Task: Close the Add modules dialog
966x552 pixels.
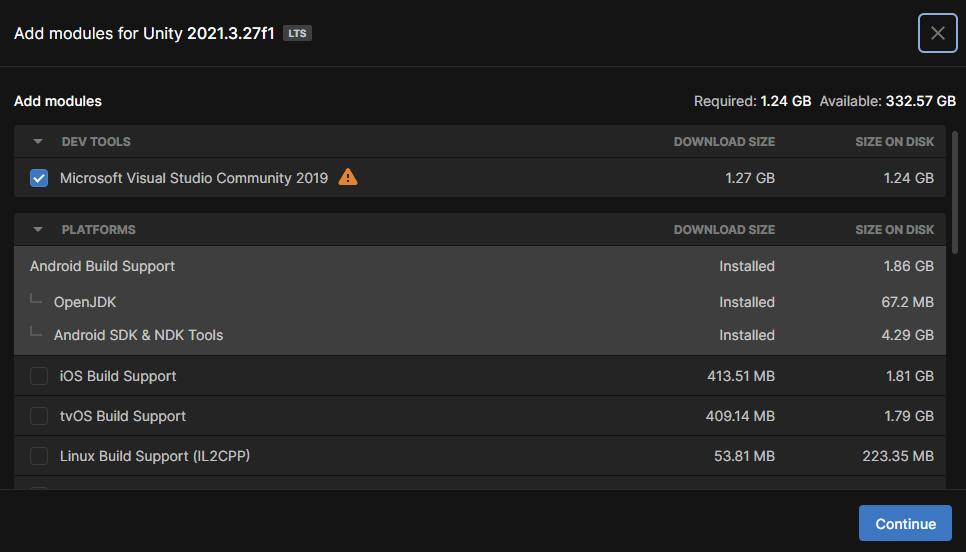Action: [937, 33]
